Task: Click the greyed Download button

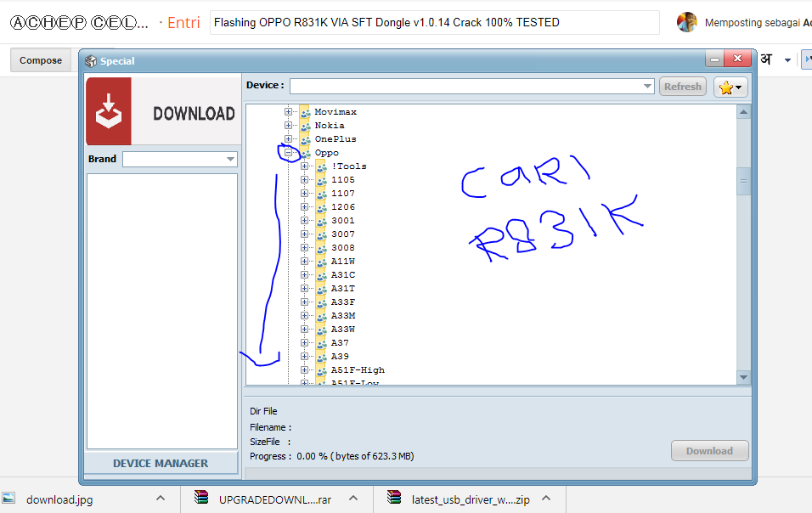Action: coord(709,451)
